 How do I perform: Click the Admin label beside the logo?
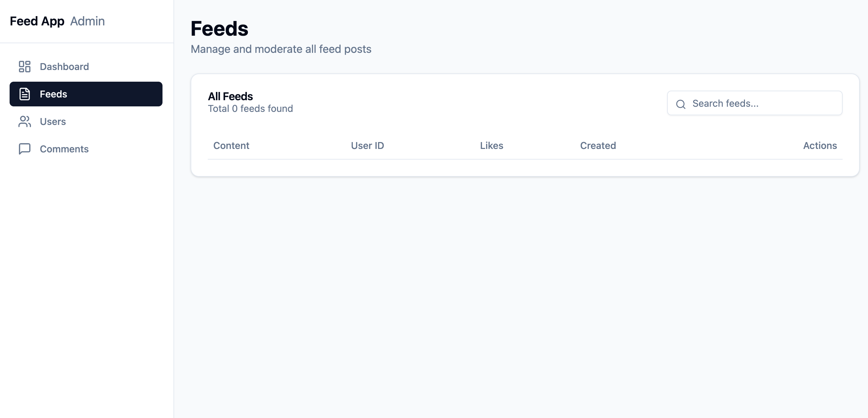coord(87,21)
